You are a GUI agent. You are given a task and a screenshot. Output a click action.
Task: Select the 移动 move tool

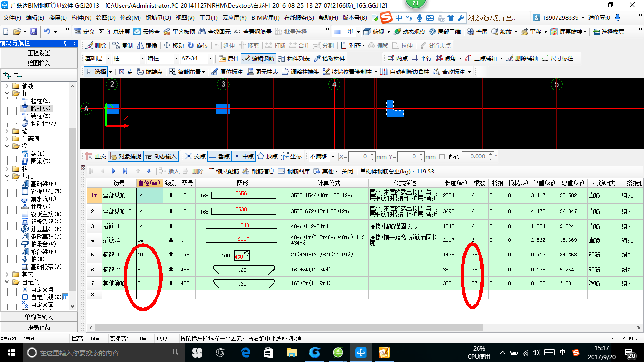[x=173, y=45]
